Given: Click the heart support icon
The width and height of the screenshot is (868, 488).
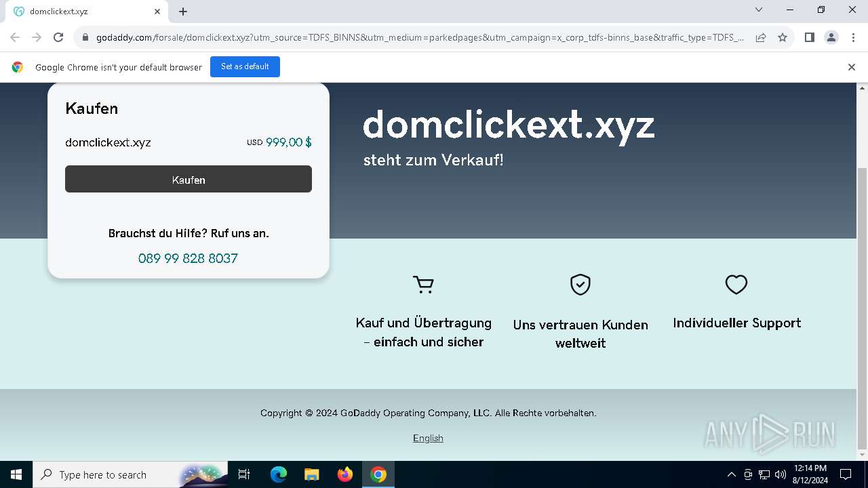Looking at the screenshot, I should tap(736, 285).
